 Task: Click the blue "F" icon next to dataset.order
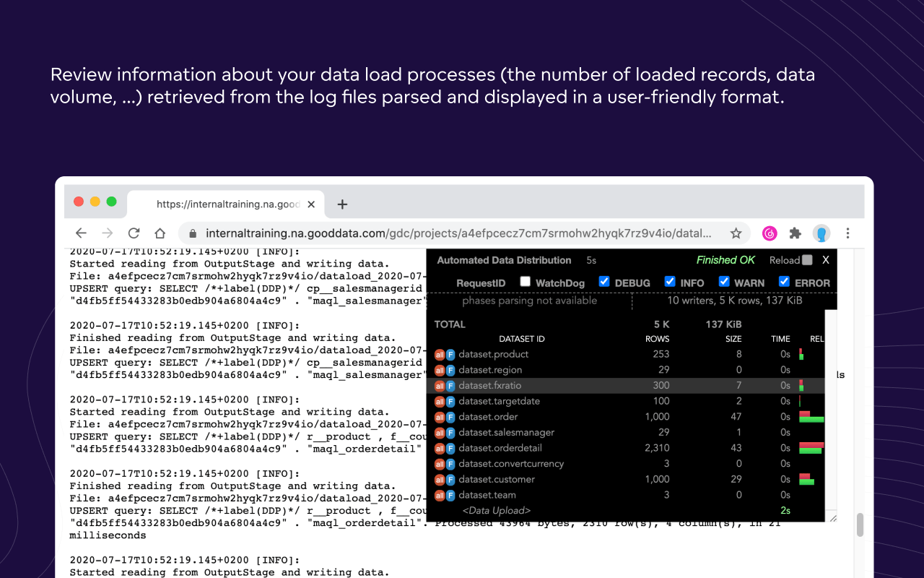point(450,417)
